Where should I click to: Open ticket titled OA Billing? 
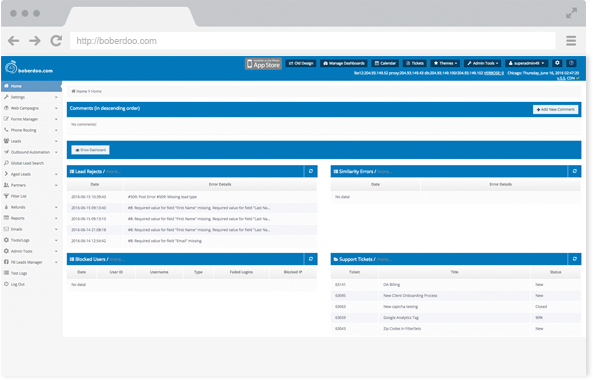point(391,285)
